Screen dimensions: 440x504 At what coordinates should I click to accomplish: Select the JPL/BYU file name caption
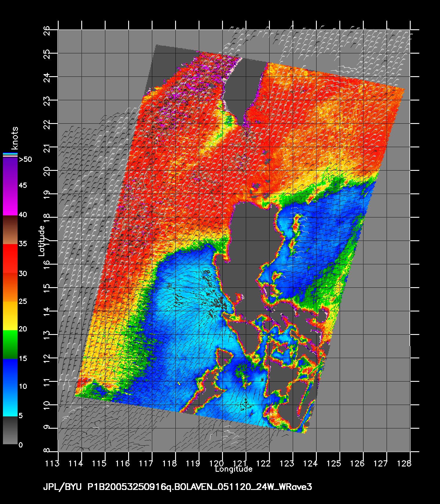pyautogui.click(x=178, y=487)
